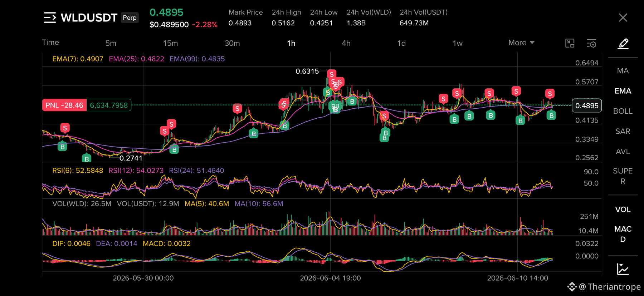
Task: Select the S sell marker beside the 0.6315 label
Action: point(332,75)
